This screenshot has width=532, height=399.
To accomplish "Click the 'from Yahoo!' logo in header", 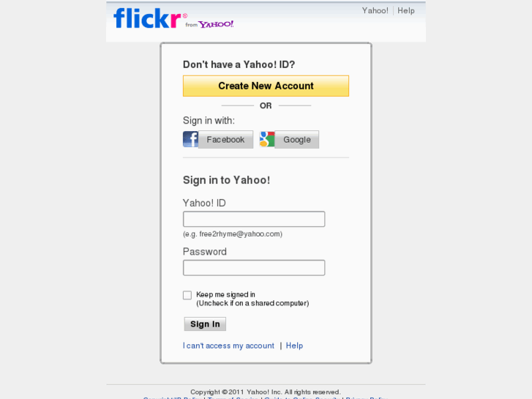I will tap(210, 24).
